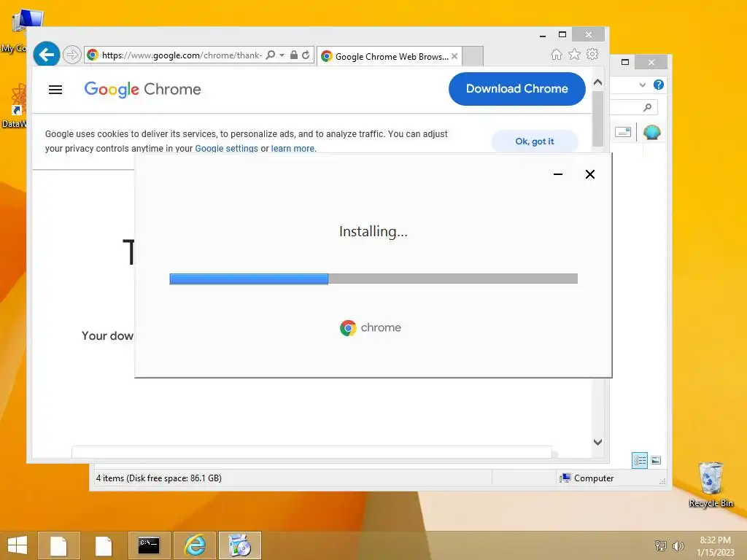
Task: Refresh the page with reload icon
Action: [306, 55]
